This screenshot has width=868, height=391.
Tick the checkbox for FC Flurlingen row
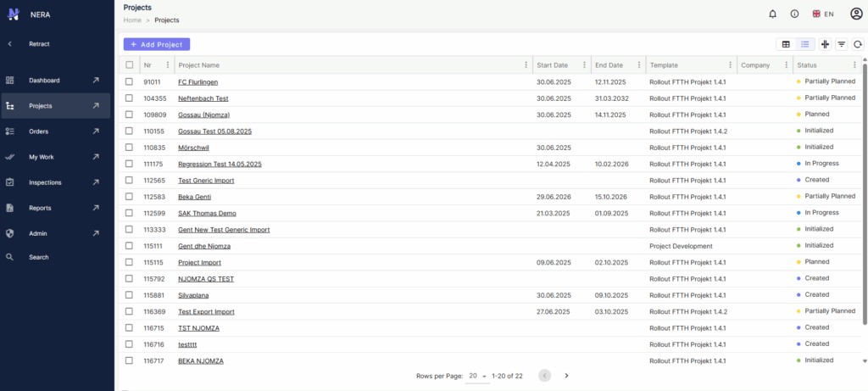pos(129,81)
